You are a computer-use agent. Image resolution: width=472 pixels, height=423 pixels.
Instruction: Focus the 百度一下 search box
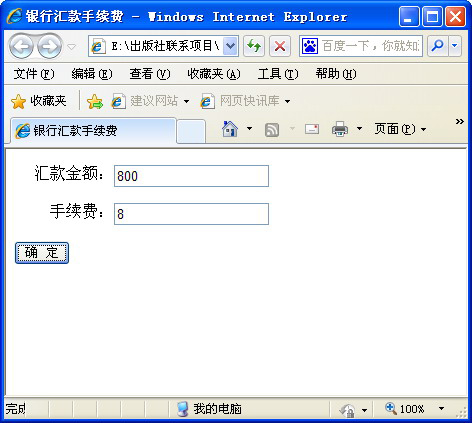[371, 46]
